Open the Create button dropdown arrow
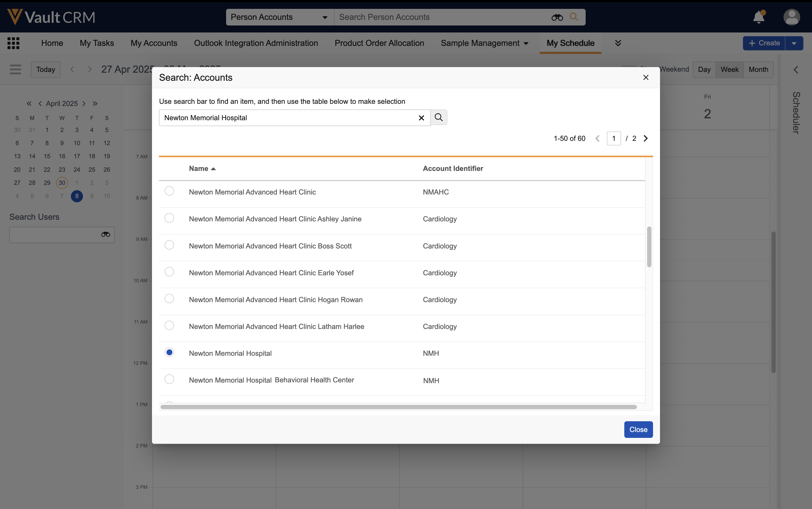The height and width of the screenshot is (509, 812). tap(794, 43)
